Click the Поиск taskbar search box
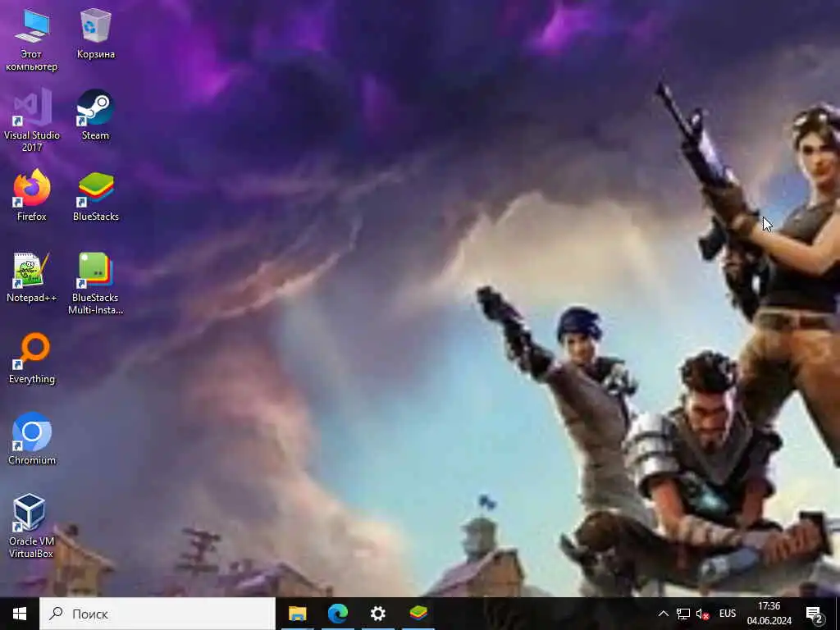The image size is (840, 630). [157, 614]
